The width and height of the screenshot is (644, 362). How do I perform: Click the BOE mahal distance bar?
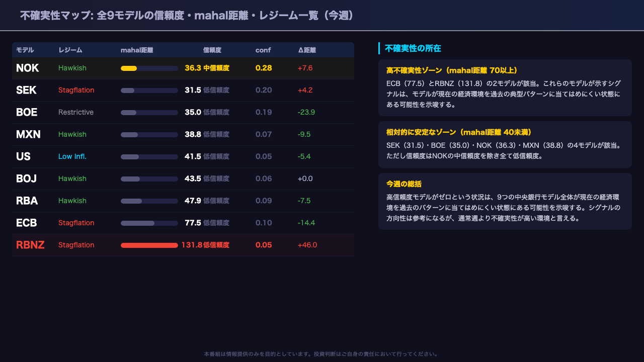point(149,113)
